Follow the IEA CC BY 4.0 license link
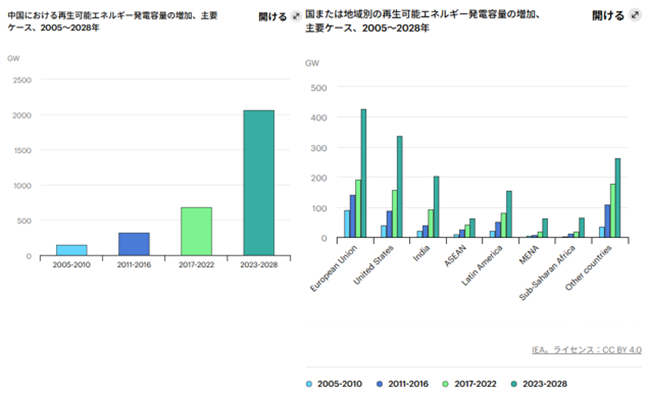 pos(587,350)
